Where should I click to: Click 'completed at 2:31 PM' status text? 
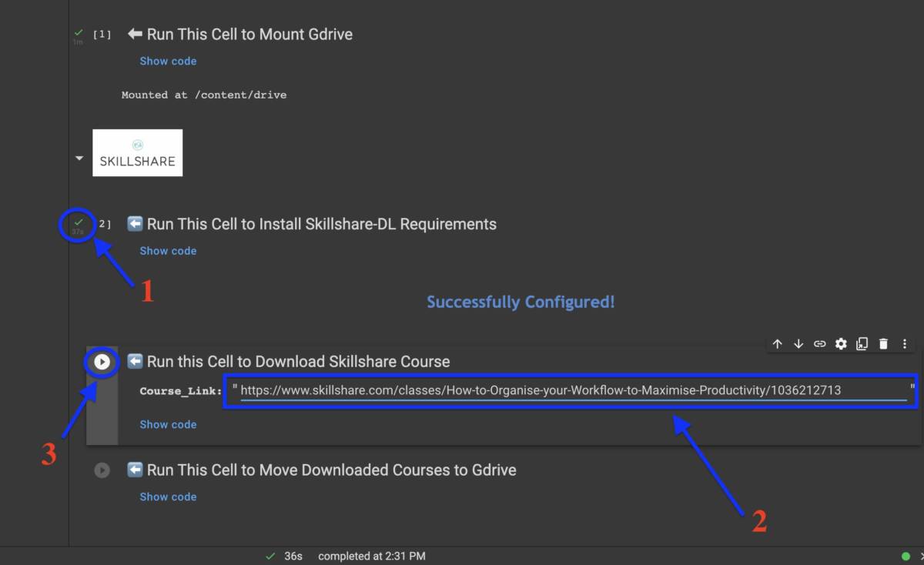(x=371, y=556)
